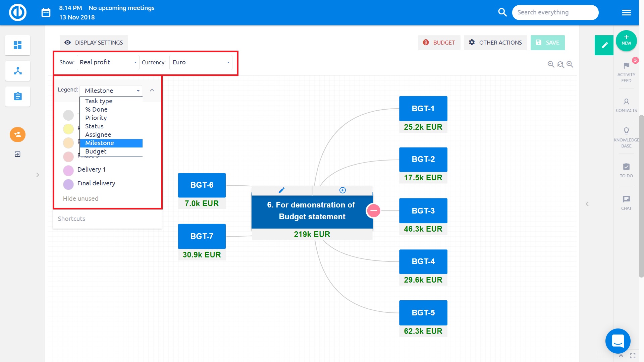The height and width of the screenshot is (362, 644).
Task: Click the zoom out magnifier icon
Action: 570,64
